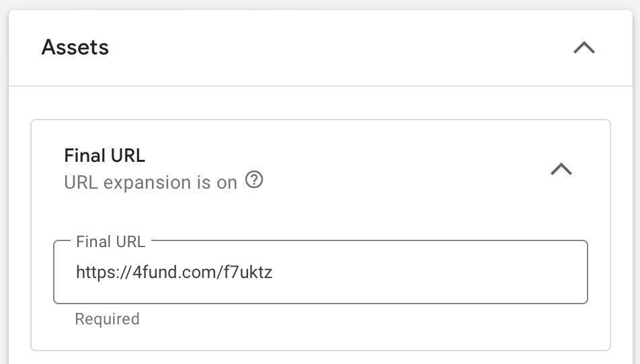Open the URL expansion help icon
The width and height of the screenshot is (640, 364).
254,180
